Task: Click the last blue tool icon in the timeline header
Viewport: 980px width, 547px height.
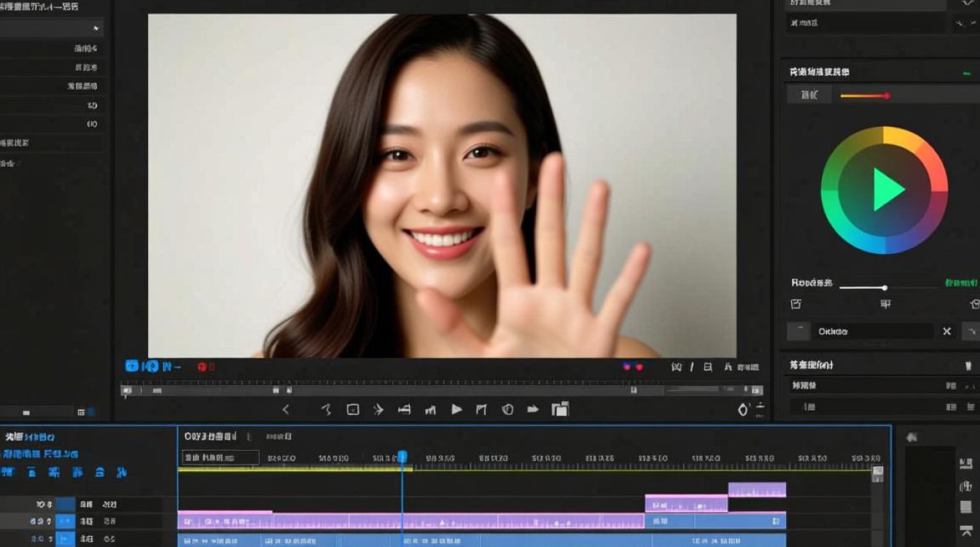Action: (x=121, y=473)
